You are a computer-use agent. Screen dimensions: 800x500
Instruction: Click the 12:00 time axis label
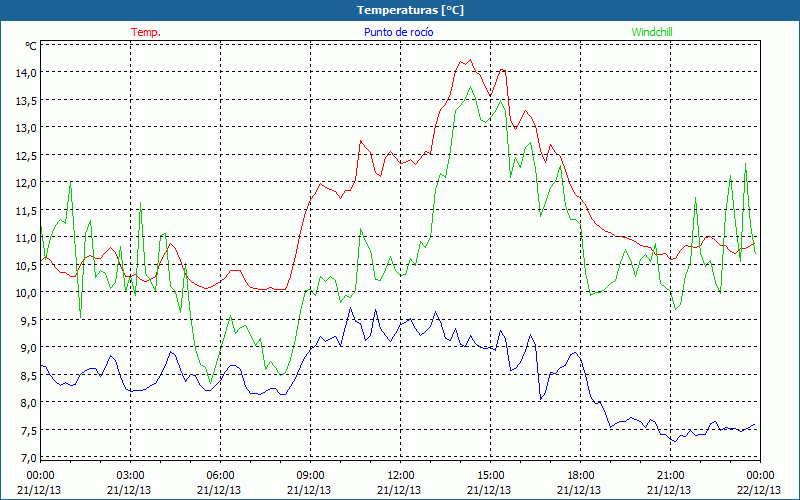click(401, 476)
